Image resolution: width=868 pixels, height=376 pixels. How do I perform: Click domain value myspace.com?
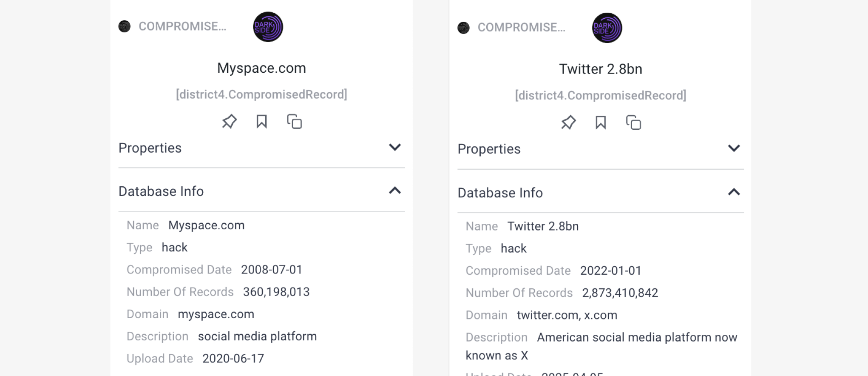point(216,314)
